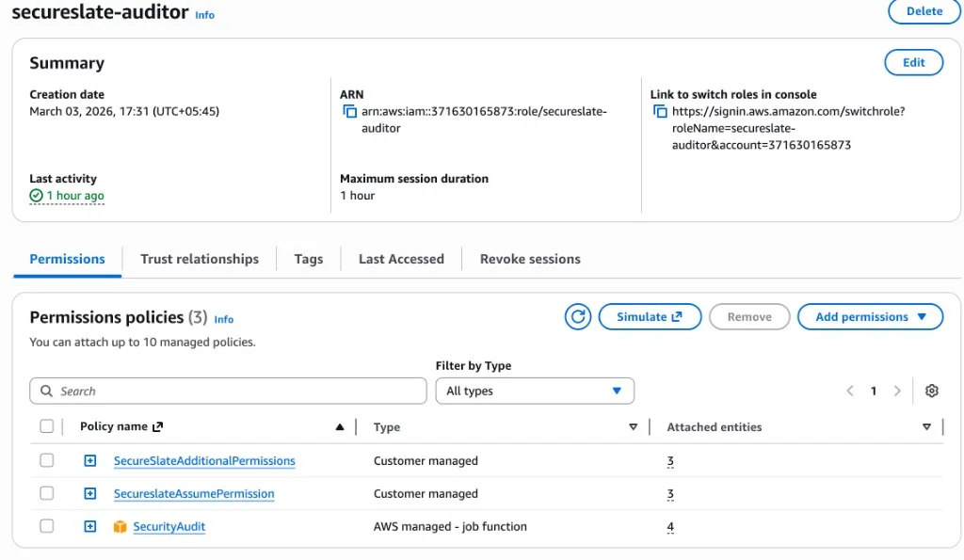Viewport: 964px width, 560px height.
Task: Check the SecureslateAssumePermission row checkbox
Action: (x=47, y=493)
